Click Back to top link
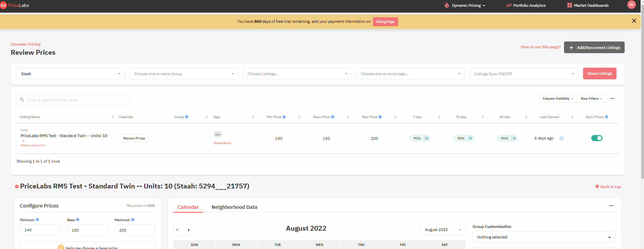 [608, 187]
